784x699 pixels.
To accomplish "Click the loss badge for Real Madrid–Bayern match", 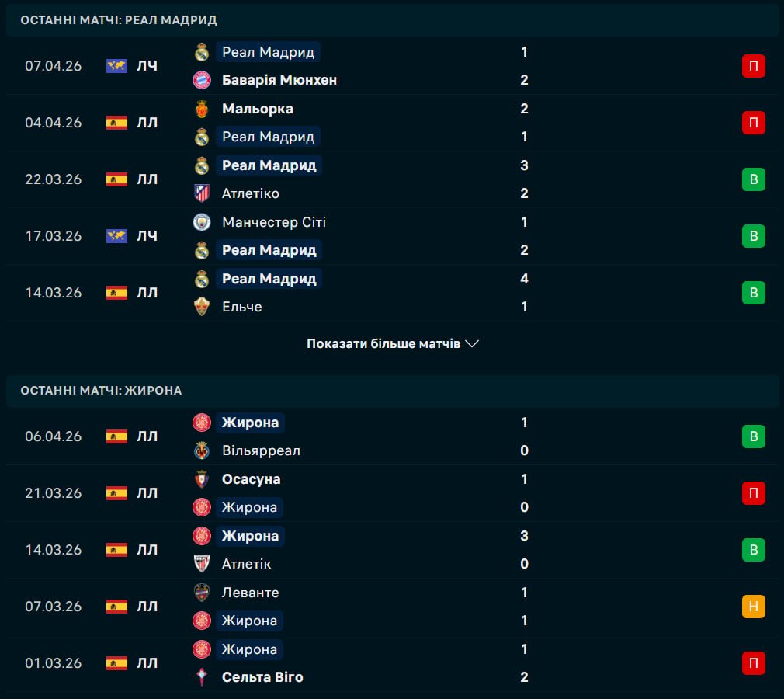I will click(x=753, y=66).
